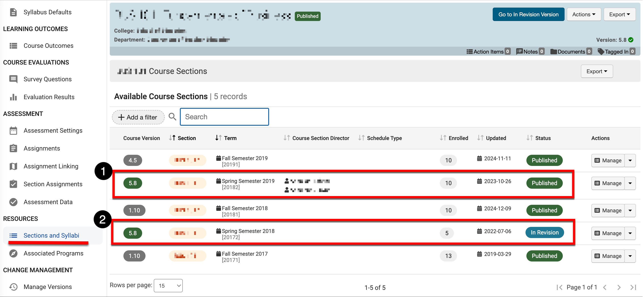The image size is (644, 297).
Task: Open Notes icon in header bar
Action: pos(519,52)
